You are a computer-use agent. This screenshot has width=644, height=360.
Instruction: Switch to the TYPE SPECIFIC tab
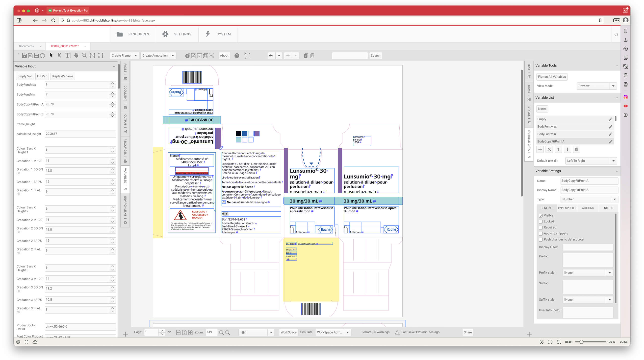click(567, 208)
